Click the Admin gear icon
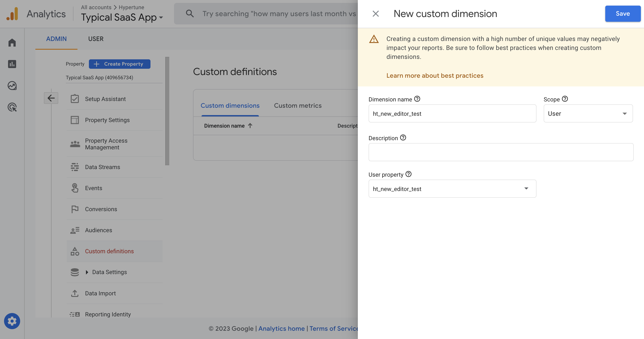 coord(12,321)
